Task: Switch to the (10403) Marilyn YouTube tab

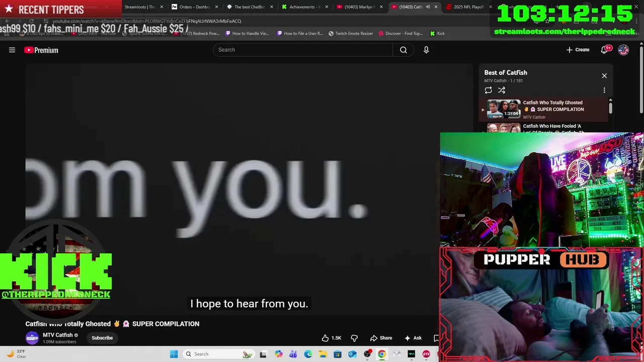Action: tap(360, 7)
